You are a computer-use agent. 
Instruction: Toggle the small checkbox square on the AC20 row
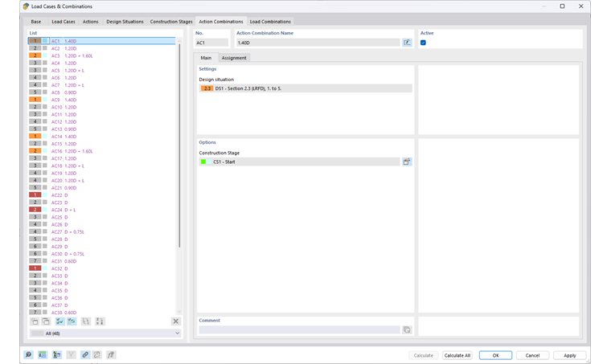pos(45,180)
